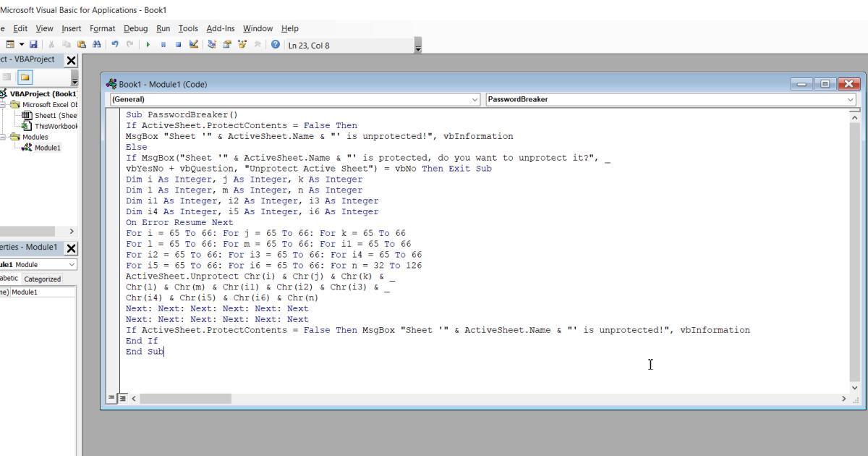Open the Insert menu
Viewport: 868px width, 456px height.
(x=72, y=28)
